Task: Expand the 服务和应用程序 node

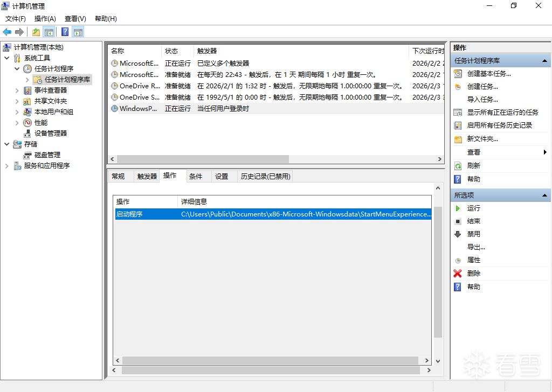Action: point(6,166)
